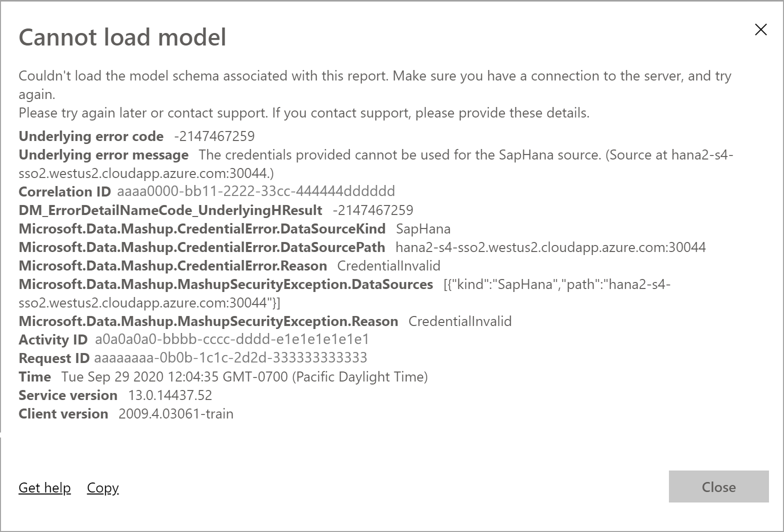Open the Get help link

pyautogui.click(x=45, y=487)
